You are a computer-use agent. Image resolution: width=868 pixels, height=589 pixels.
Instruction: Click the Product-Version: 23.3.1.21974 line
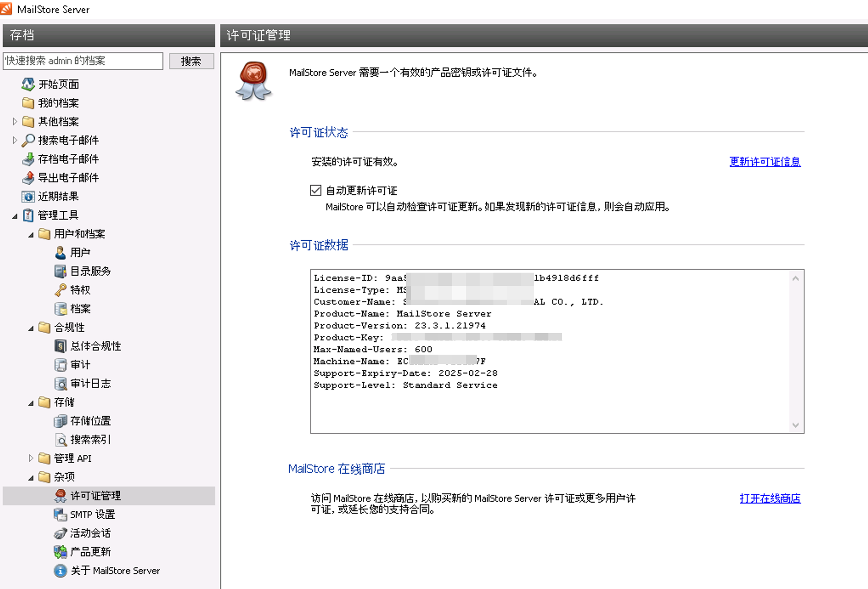tap(400, 326)
